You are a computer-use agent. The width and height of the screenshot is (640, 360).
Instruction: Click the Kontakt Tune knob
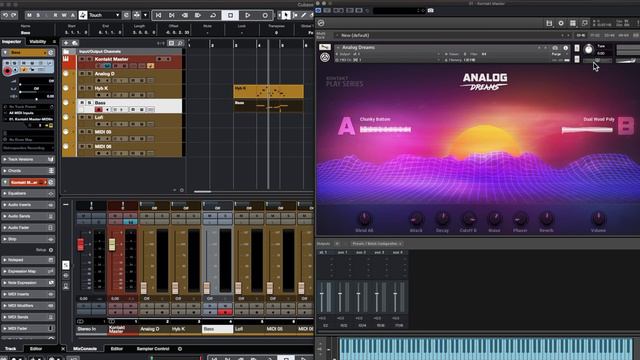point(589,50)
